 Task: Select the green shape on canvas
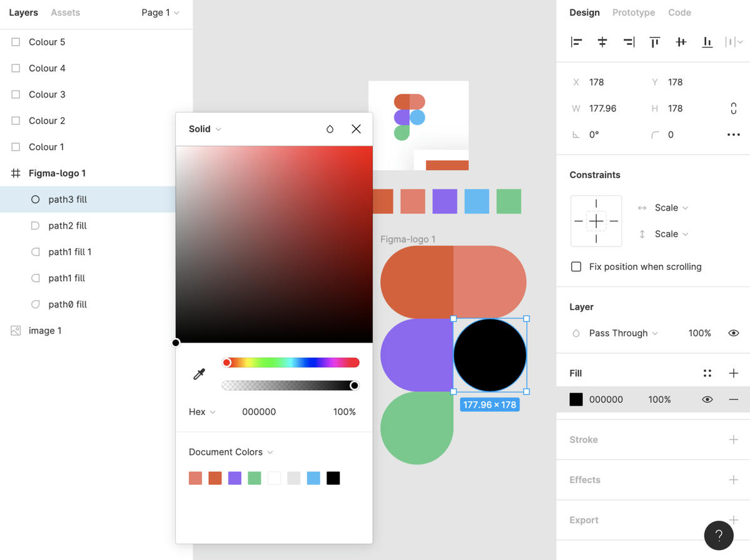[417, 428]
